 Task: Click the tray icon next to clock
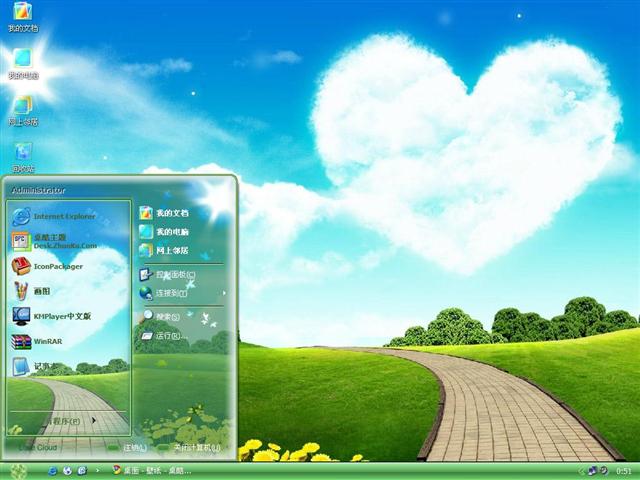pos(603,471)
